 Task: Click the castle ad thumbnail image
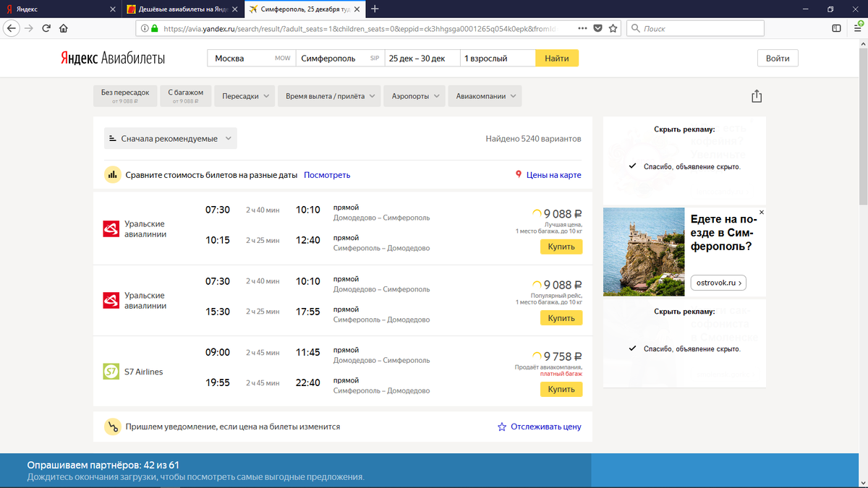coord(644,252)
